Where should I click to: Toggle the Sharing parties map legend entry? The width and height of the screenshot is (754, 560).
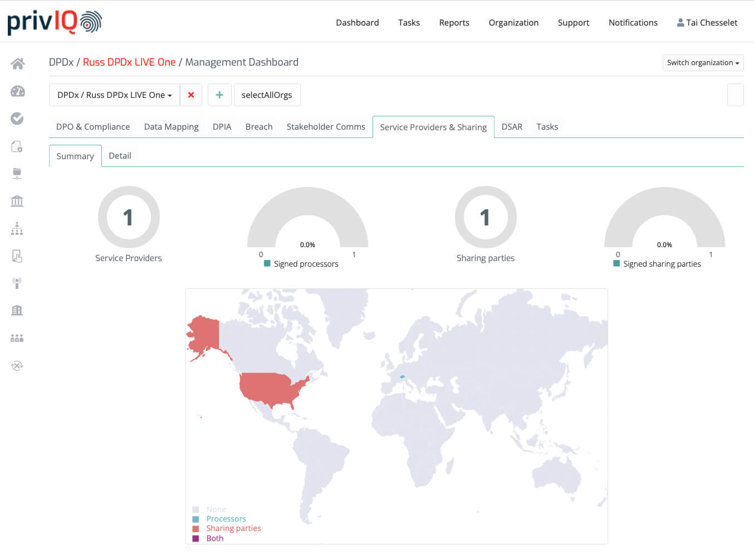[x=227, y=528]
